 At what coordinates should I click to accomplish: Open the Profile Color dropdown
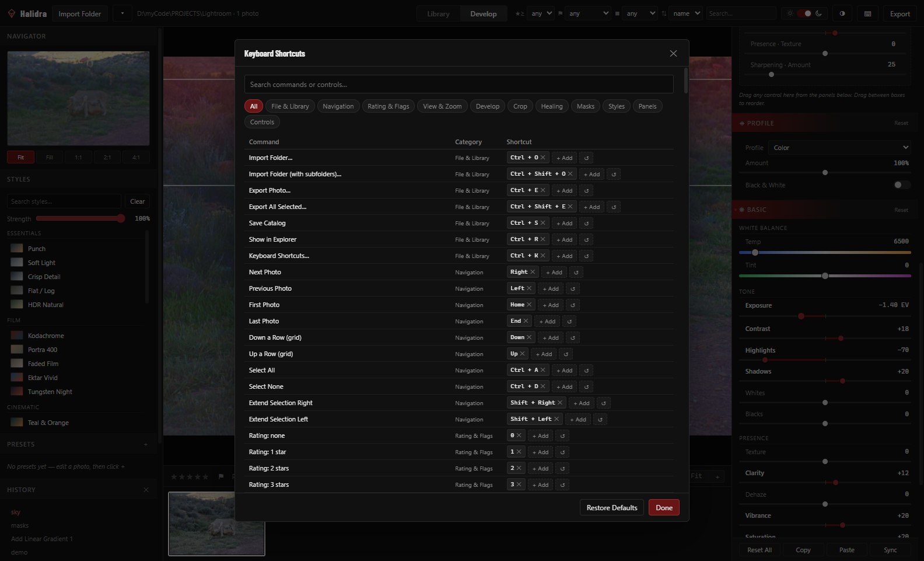click(840, 148)
